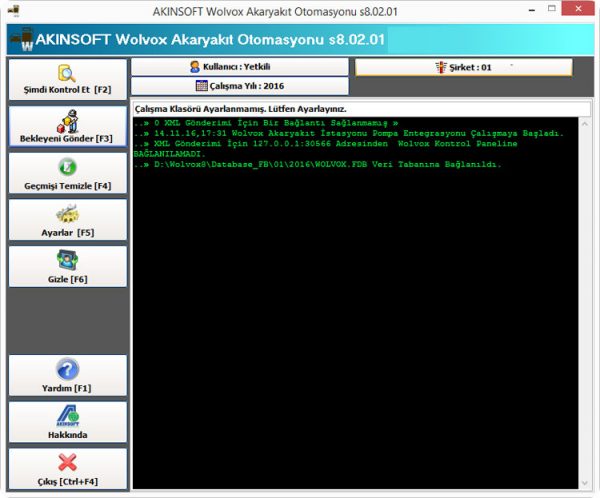
Task: Close the window with the red X
Action: 578,8
